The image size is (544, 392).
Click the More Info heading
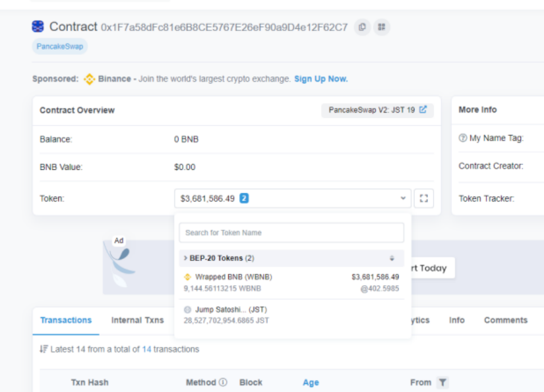click(x=478, y=109)
